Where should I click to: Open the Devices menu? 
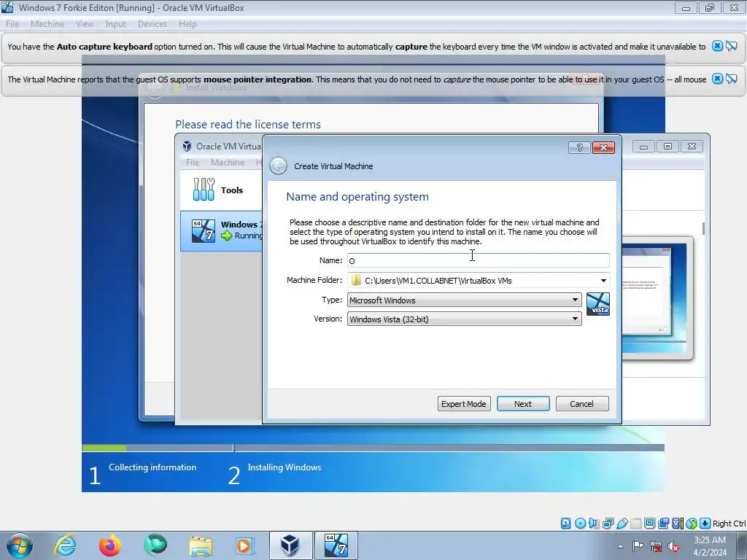click(x=152, y=24)
